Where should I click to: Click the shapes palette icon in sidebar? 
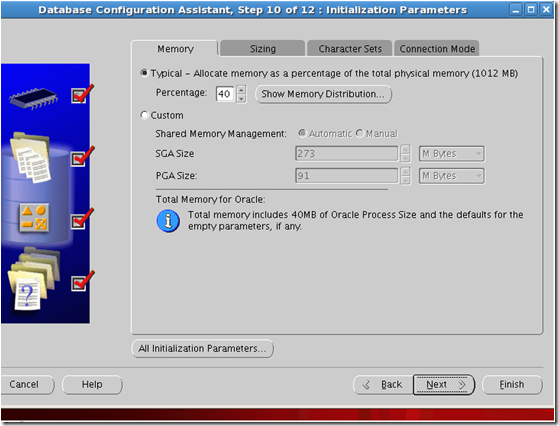point(34,218)
